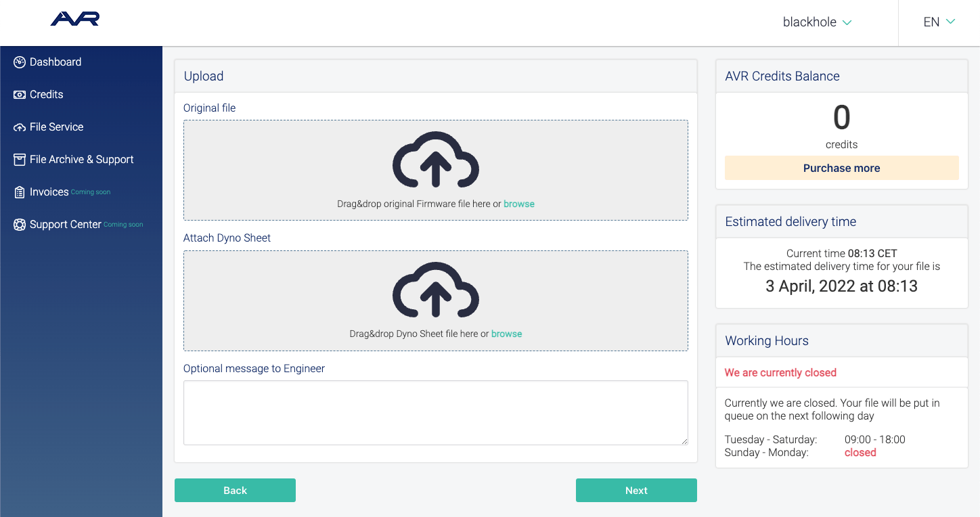
Task: Click the Dashboard gauge icon
Action: [20, 62]
